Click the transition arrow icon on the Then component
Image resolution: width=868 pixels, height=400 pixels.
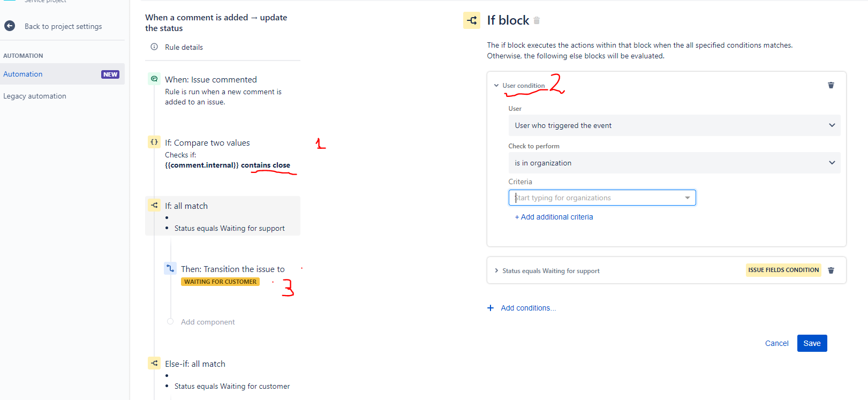(171, 268)
